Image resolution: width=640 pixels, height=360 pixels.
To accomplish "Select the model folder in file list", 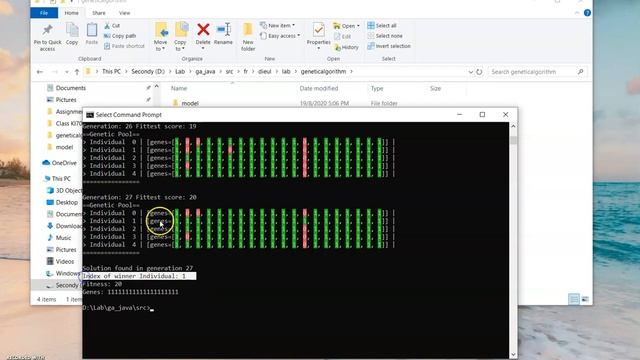I will [190, 103].
